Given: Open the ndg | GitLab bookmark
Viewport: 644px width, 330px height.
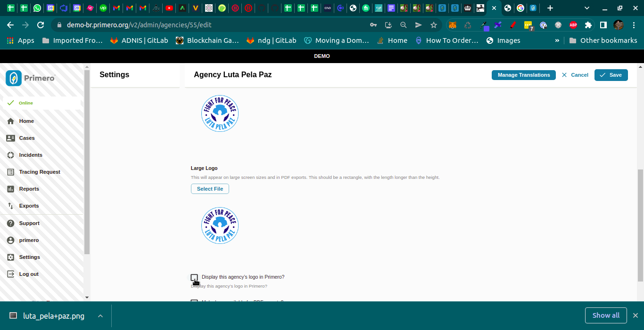Looking at the screenshot, I should click(272, 40).
